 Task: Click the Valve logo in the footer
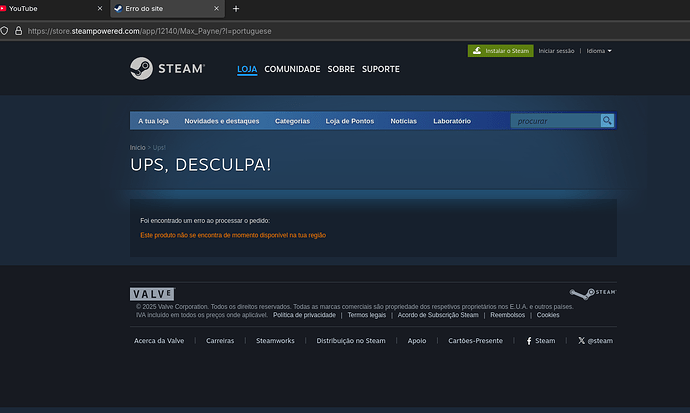[x=152, y=294]
